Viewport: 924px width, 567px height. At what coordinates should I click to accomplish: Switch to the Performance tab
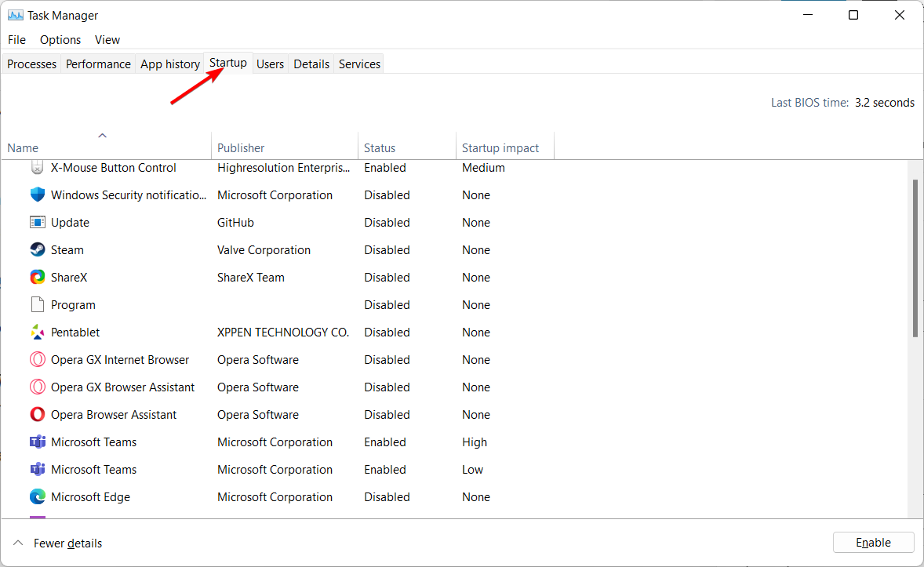[98, 64]
